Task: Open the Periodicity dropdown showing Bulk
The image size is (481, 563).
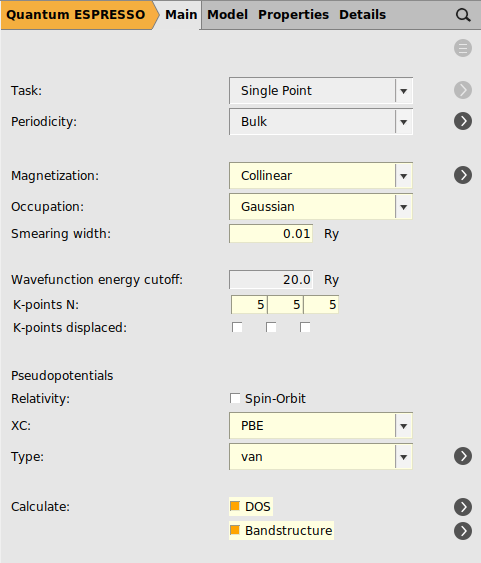Action: 321,121
